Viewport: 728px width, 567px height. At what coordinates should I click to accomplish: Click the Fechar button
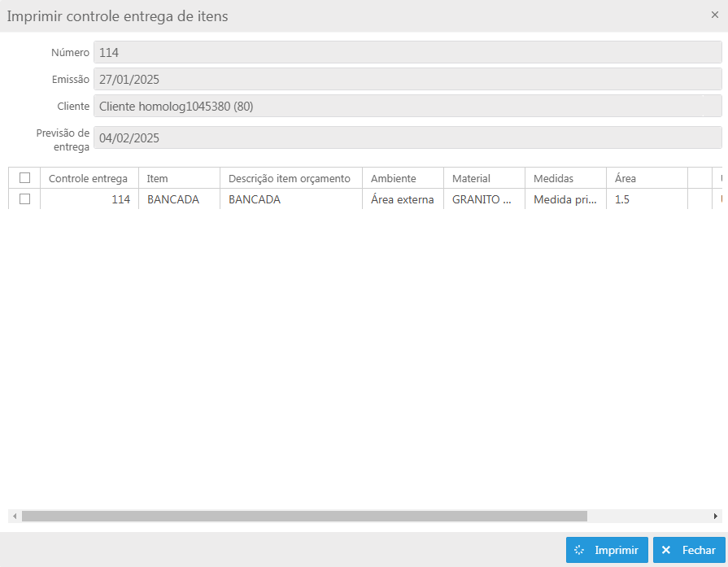tap(689, 550)
